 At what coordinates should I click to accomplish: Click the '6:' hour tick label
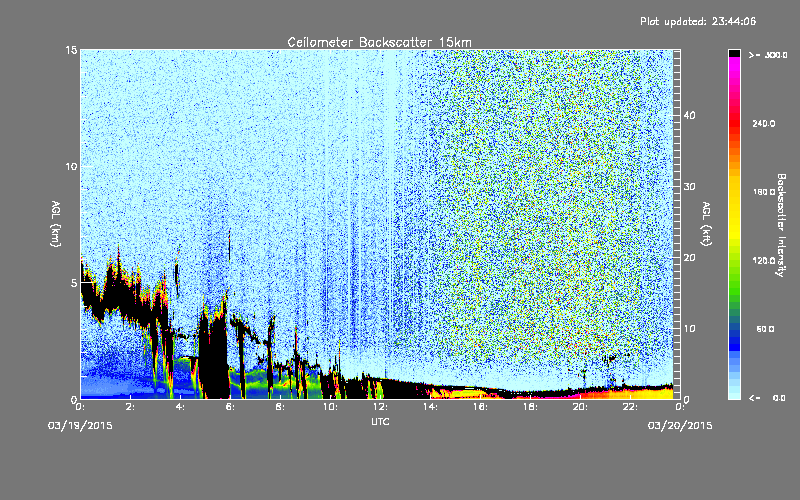pyautogui.click(x=231, y=407)
